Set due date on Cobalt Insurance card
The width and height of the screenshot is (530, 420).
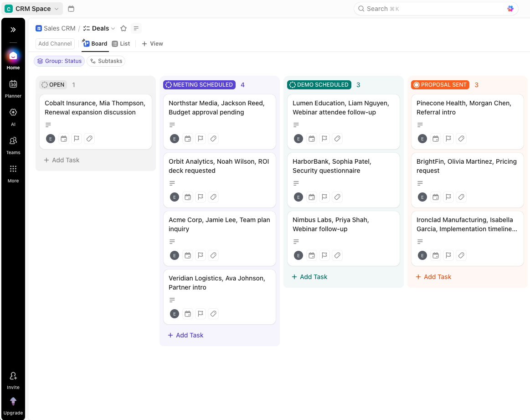(x=63, y=139)
